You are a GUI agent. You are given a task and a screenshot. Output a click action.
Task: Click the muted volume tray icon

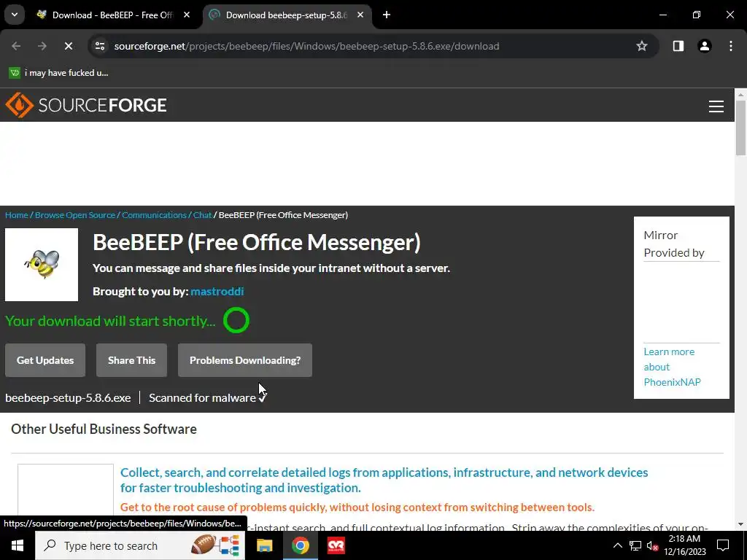(652, 545)
